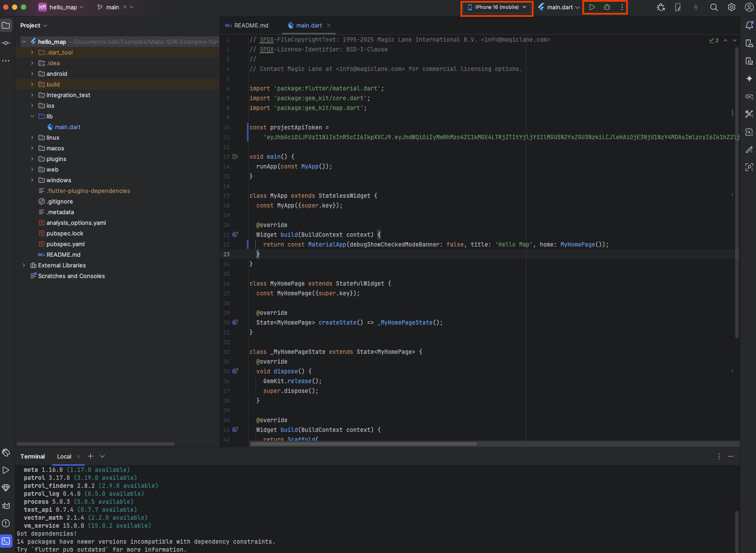Open IDE settings gear icon

731,7
